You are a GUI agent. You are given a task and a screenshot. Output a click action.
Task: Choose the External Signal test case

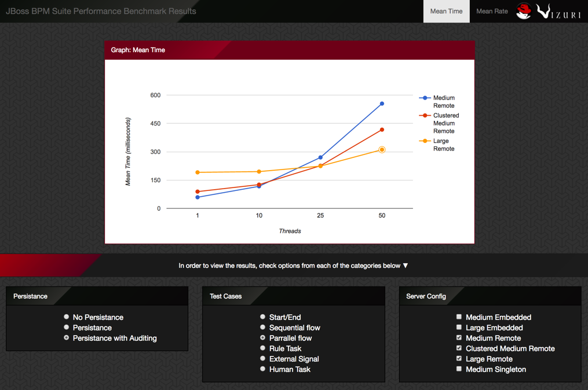(262, 359)
